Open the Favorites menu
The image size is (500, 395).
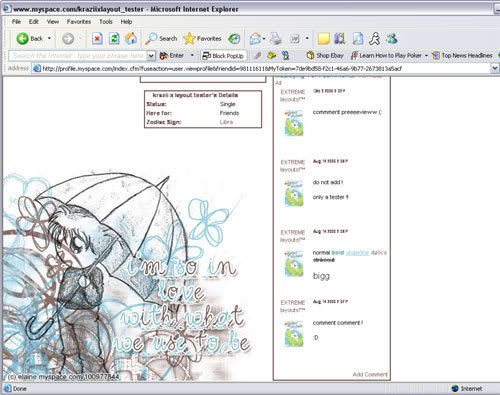pyautogui.click(x=79, y=22)
